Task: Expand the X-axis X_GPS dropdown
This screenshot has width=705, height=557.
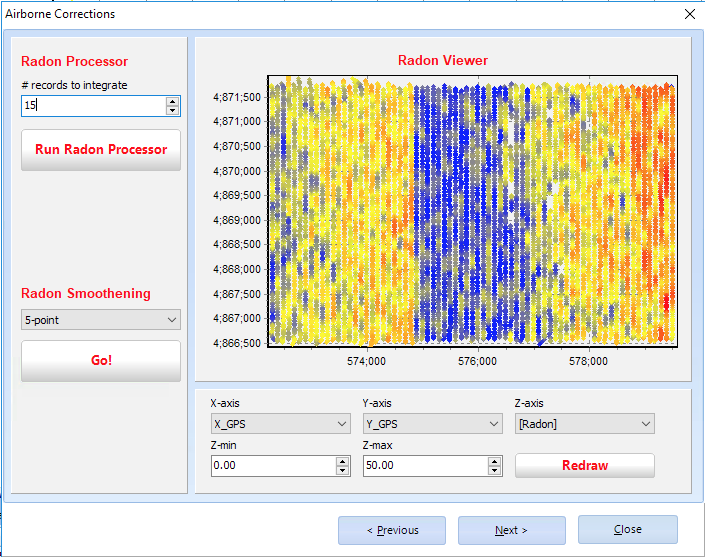Action: 280,424
